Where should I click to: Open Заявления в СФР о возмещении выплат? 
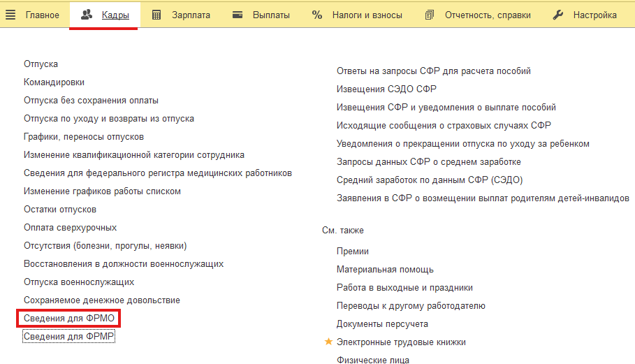(x=483, y=198)
